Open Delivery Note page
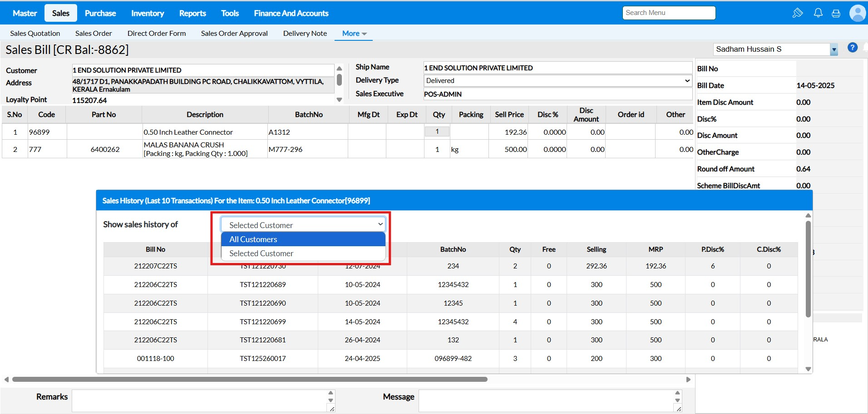Viewport: 868px width, 414px height. [305, 34]
